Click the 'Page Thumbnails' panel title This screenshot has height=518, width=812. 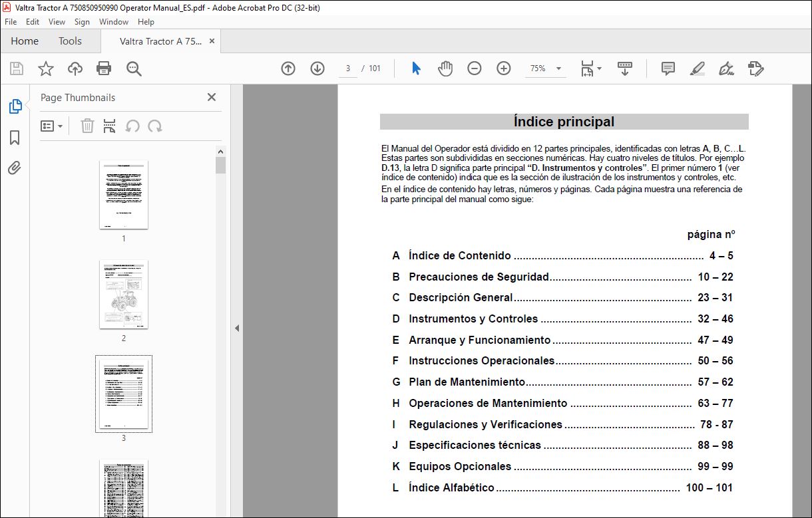78,97
